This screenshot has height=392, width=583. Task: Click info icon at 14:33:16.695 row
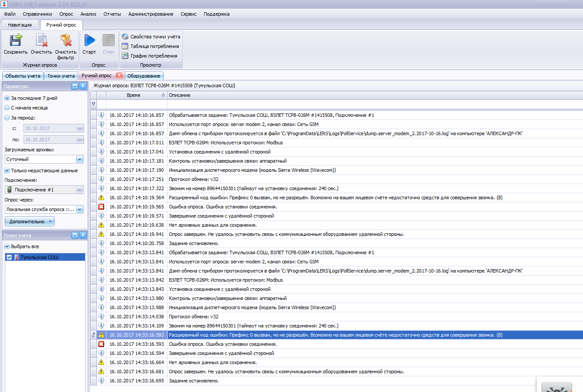[x=101, y=381]
